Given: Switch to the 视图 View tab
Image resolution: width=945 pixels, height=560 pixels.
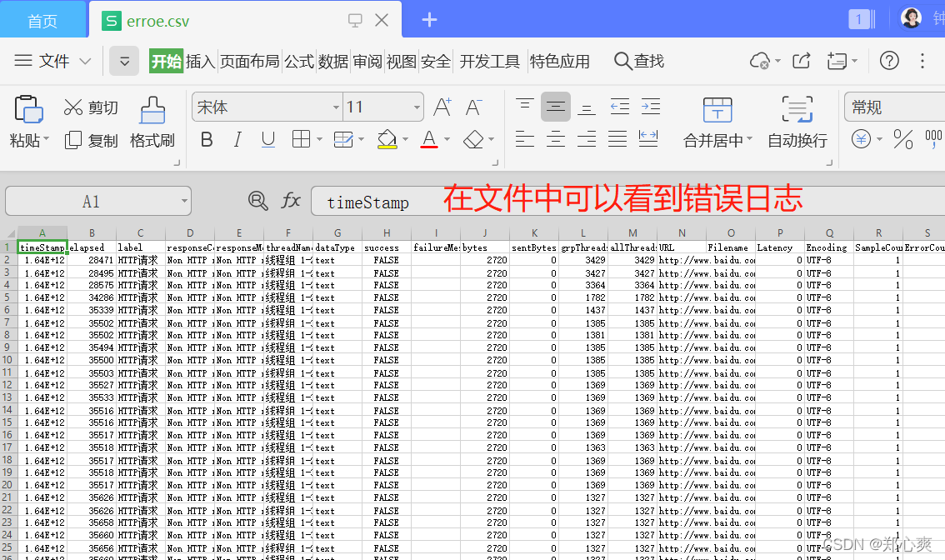Looking at the screenshot, I should click(402, 62).
